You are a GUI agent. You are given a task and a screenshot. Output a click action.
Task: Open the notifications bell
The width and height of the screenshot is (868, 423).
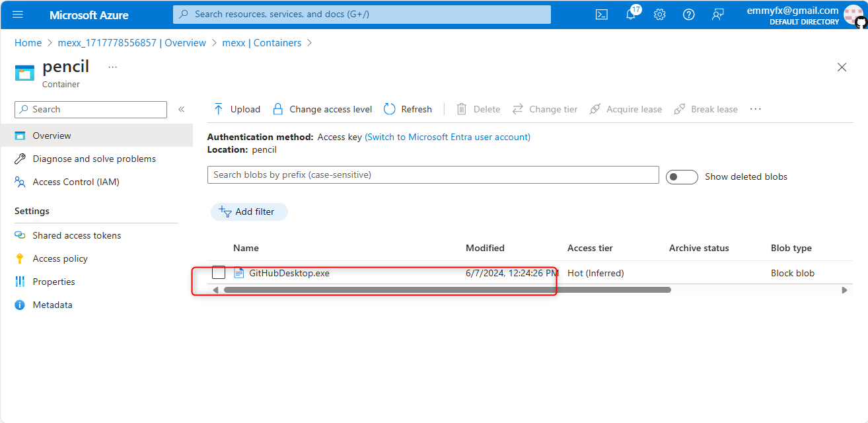[x=631, y=15]
